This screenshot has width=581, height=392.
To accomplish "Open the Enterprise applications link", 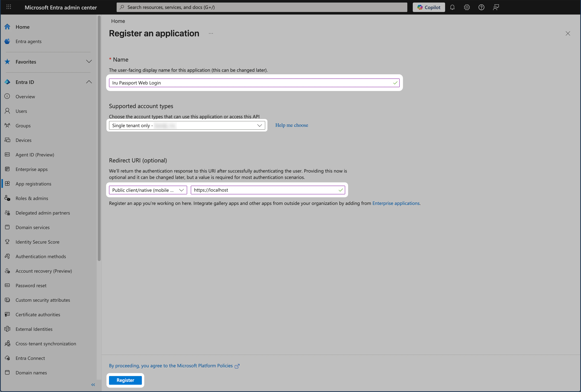I will click(396, 203).
